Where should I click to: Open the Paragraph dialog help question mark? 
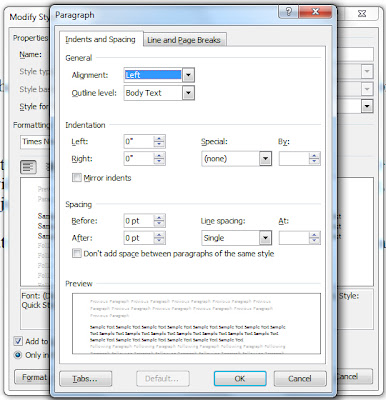tap(289, 12)
